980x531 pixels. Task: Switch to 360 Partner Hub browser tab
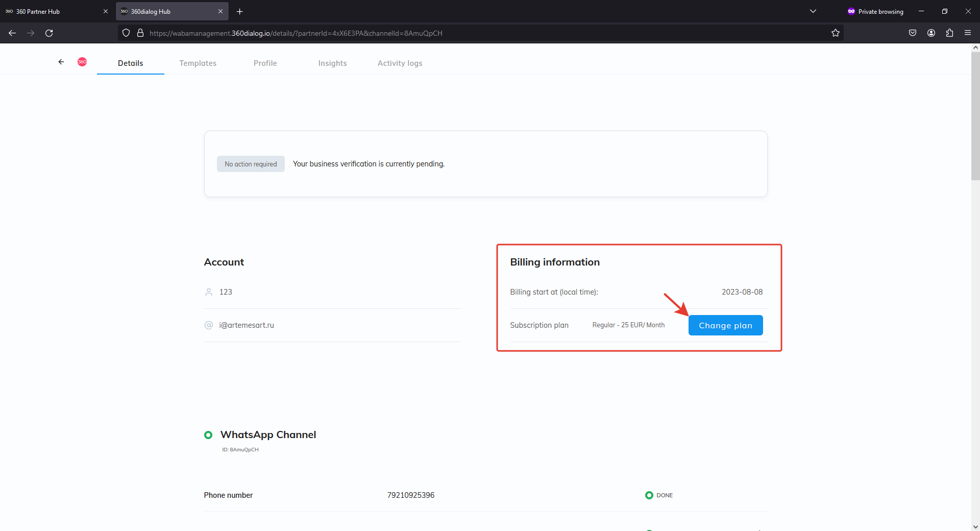tap(57, 11)
